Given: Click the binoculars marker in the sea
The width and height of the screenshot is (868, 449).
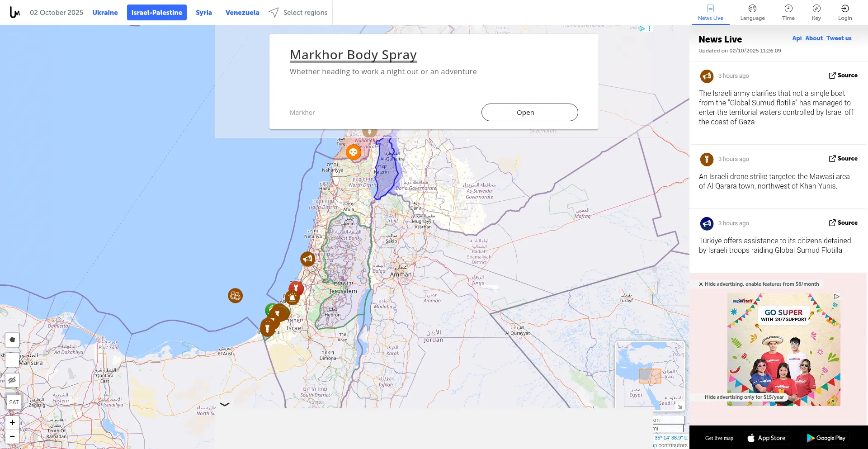Looking at the screenshot, I should (x=235, y=296).
